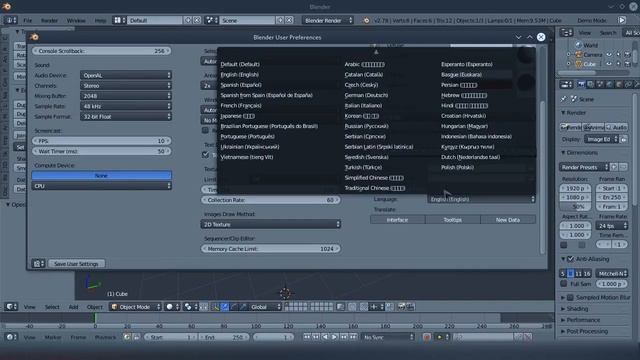Click the Demo Mode play icon

(622, 20)
